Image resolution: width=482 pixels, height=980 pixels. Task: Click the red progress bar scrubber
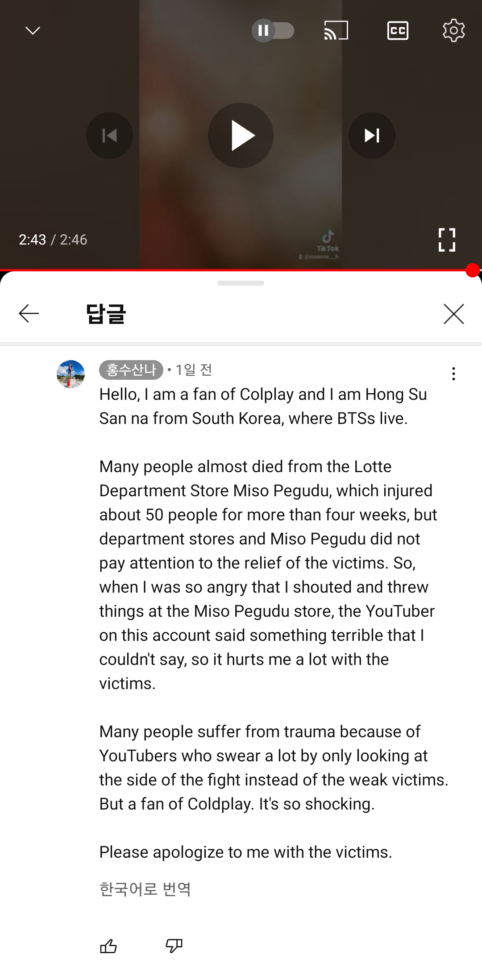472,270
